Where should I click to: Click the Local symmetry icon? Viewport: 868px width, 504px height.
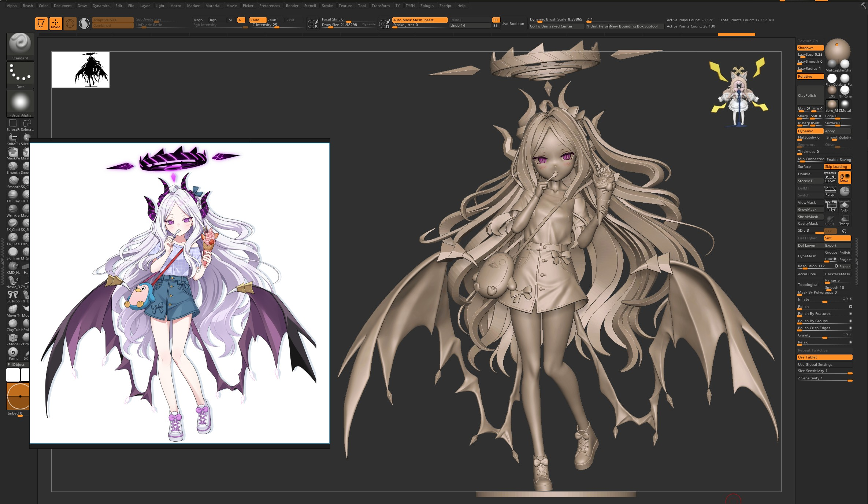pos(845,177)
